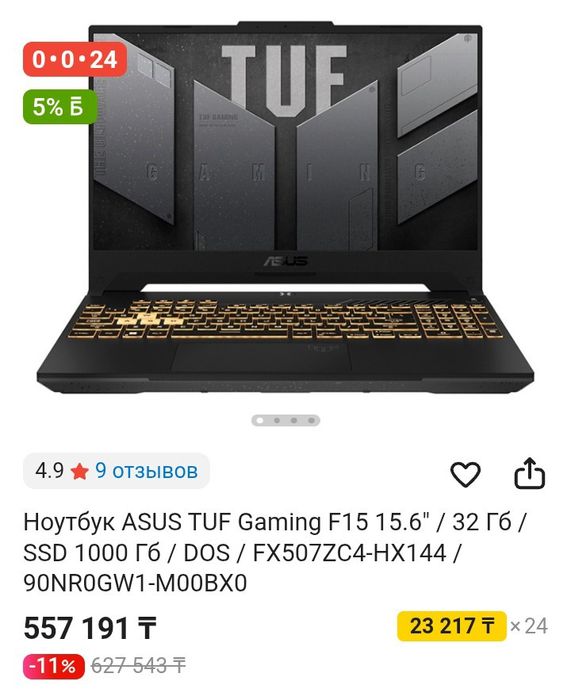Image resolution: width=571 pixels, height=699 pixels.
Task: Tap the Ноутбук ASUS TUF Gaming F15 title
Action: point(275,553)
